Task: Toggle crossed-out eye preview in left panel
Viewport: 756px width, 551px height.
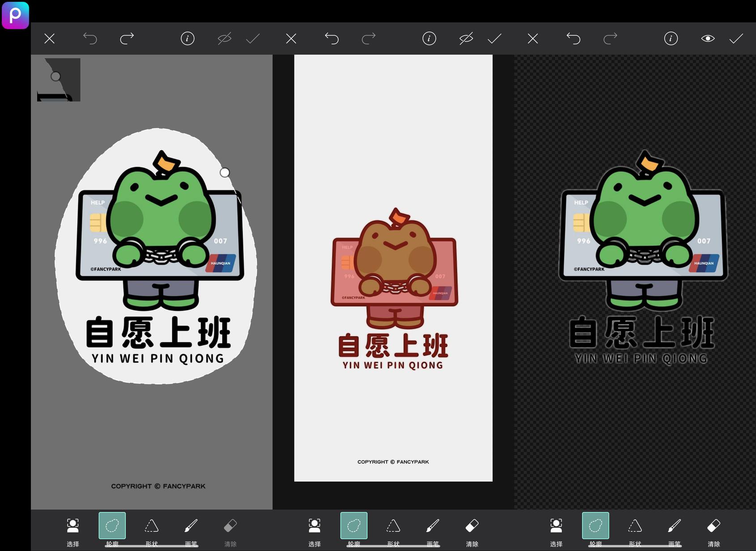Action: coord(224,39)
